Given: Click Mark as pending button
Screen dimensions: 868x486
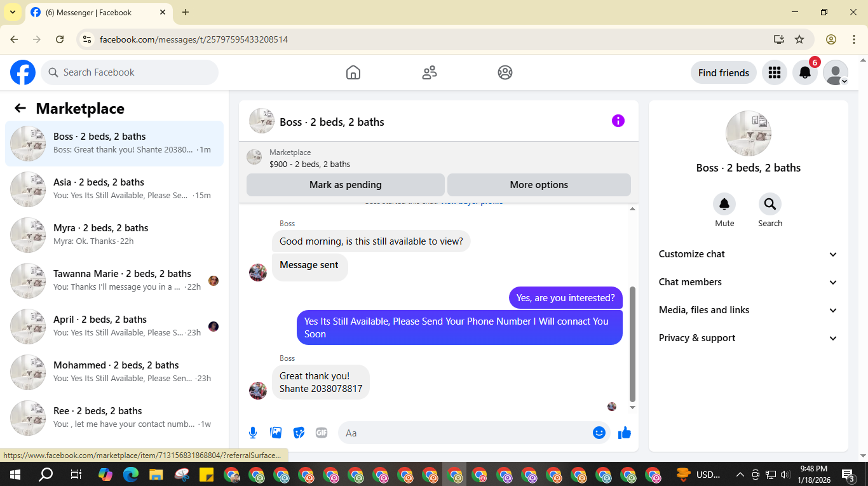Looking at the screenshot, I should 346,185.
